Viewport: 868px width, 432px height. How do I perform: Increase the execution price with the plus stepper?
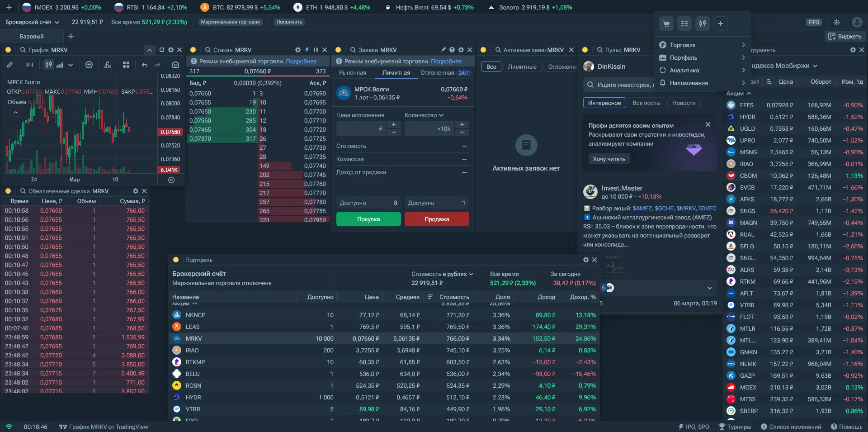[394, 124]
